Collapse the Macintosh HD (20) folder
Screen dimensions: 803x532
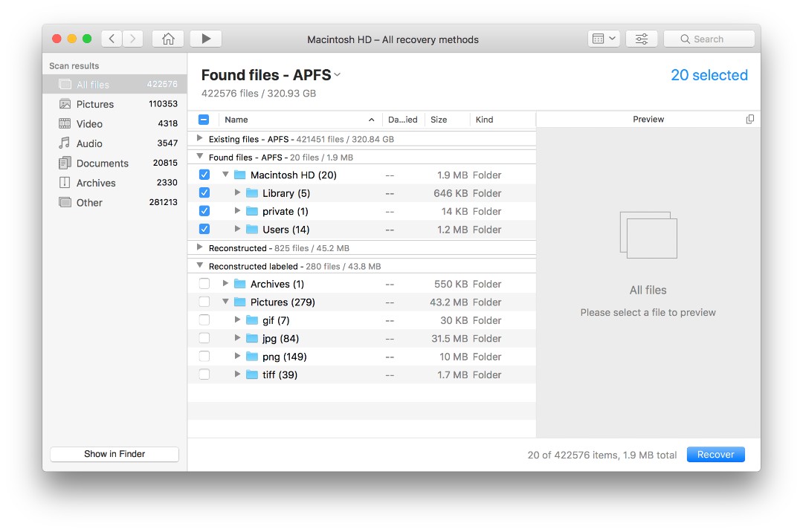click(x=225, y=175)
